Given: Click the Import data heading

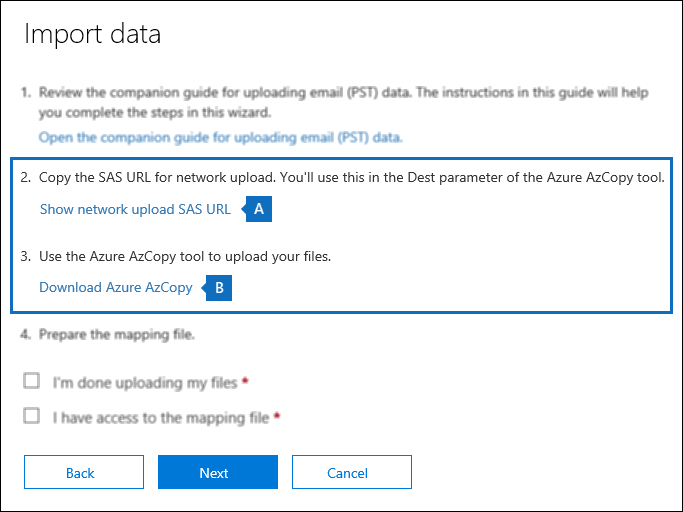Looking at the screenshot, I should pyautogui.click(x=92, y=35).
